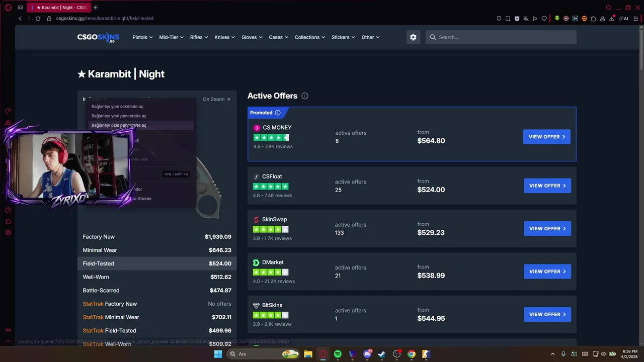Click the green download-arrow extension icon

coord(557,19)
